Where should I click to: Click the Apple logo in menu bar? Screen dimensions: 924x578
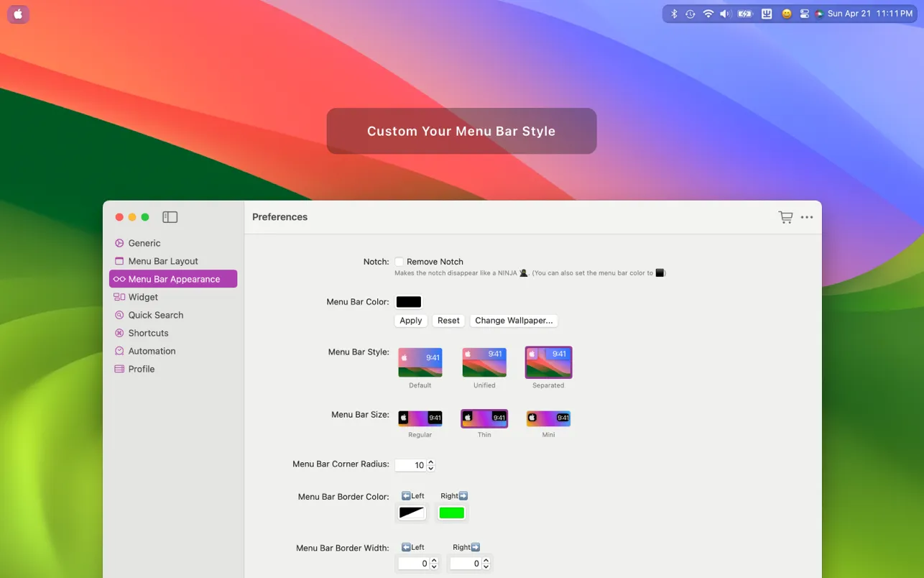coord(18,14)
